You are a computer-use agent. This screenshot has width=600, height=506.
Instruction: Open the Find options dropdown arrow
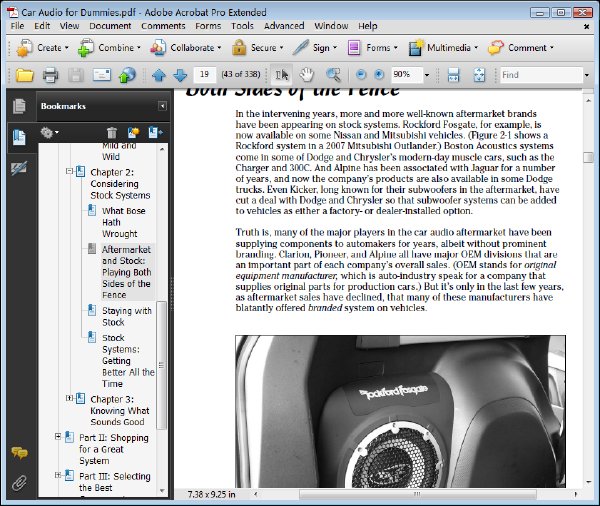pyautogui.click(x=586, y=75)
